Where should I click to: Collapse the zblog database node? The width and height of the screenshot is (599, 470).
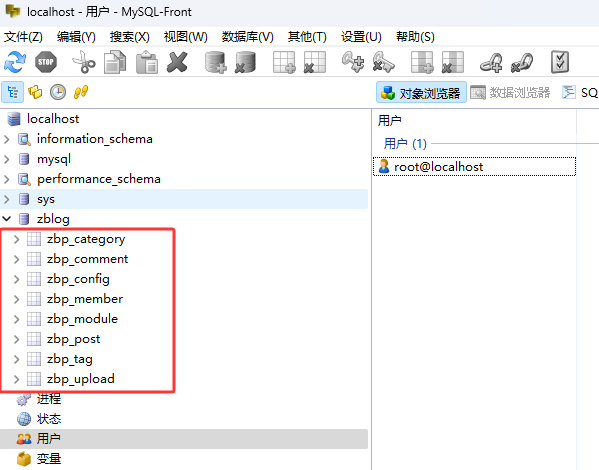(x=6, y=219)
